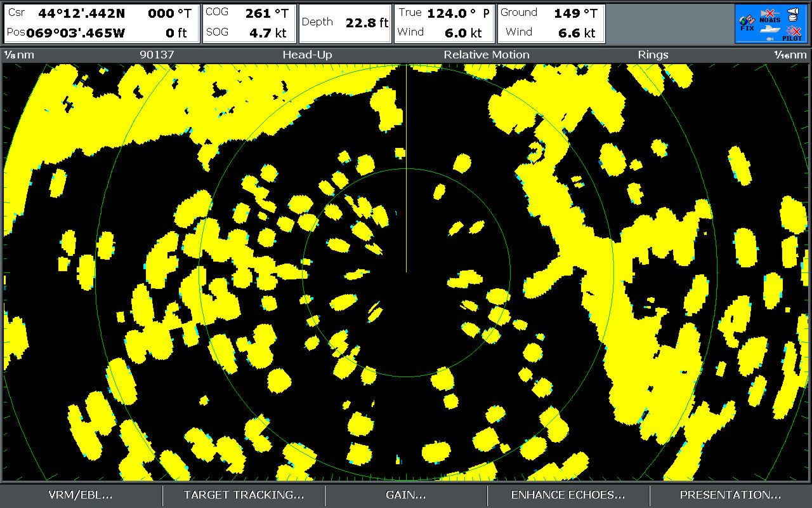Select the Depth data box
812x508 pixels.
click(345, 23)
